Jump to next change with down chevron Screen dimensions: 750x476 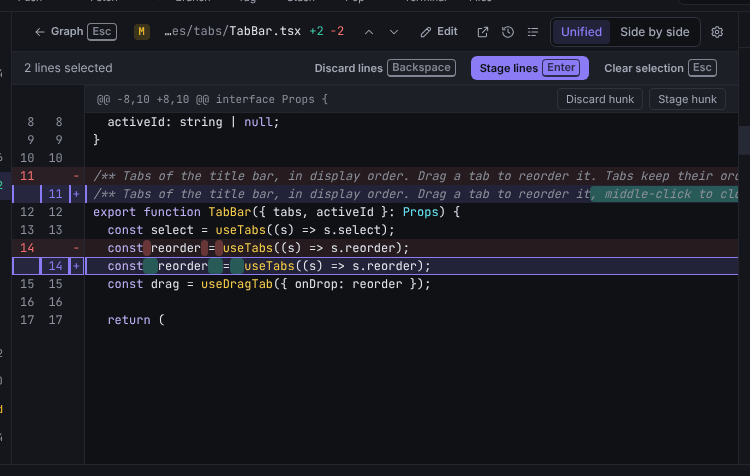(x=394, y=32)
